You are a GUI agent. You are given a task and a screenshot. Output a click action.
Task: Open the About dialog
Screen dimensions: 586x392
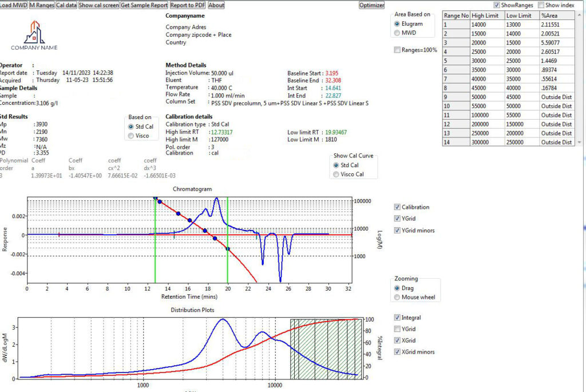(216, 5)
